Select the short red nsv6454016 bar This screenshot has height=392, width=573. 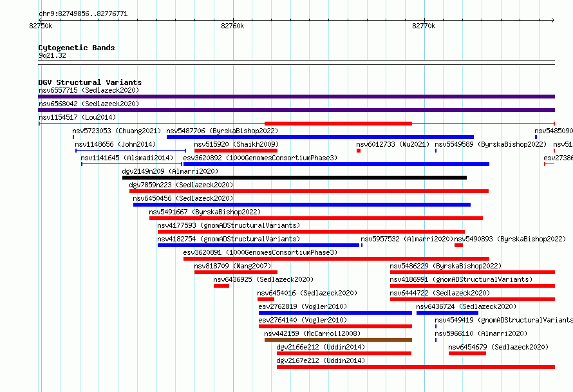pyautogui.click(x=266, y=299)
